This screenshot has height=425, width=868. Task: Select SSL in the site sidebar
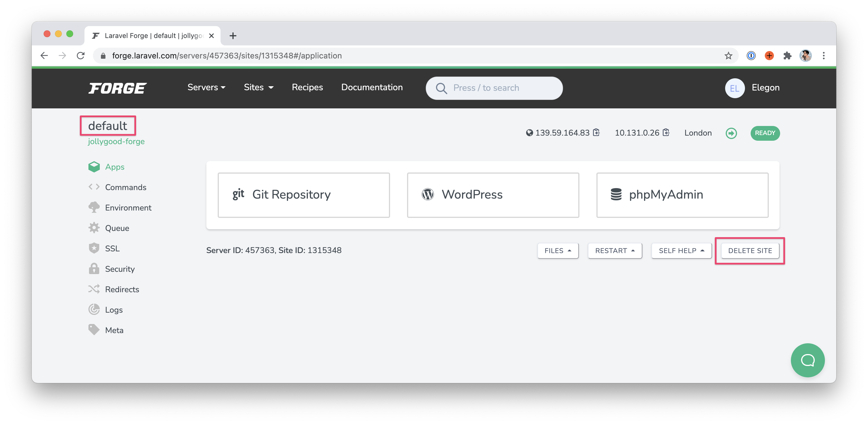point(112,249)
